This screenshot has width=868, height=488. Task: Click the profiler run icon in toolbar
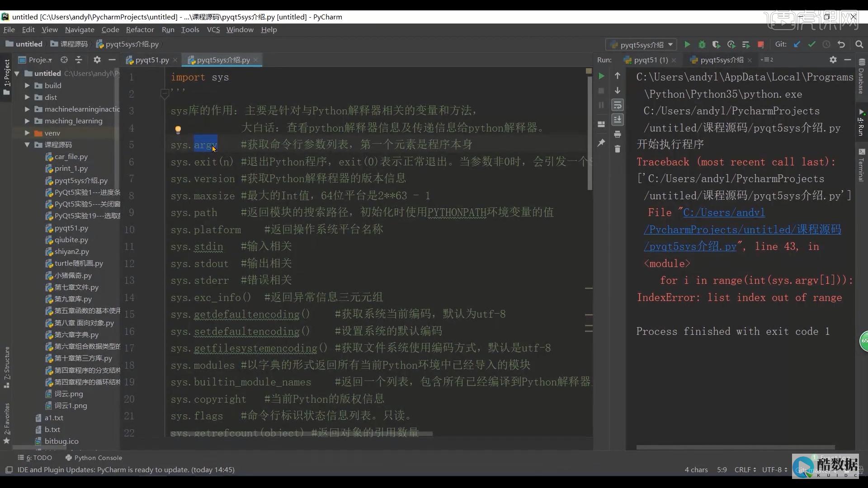tap(731, 44)
